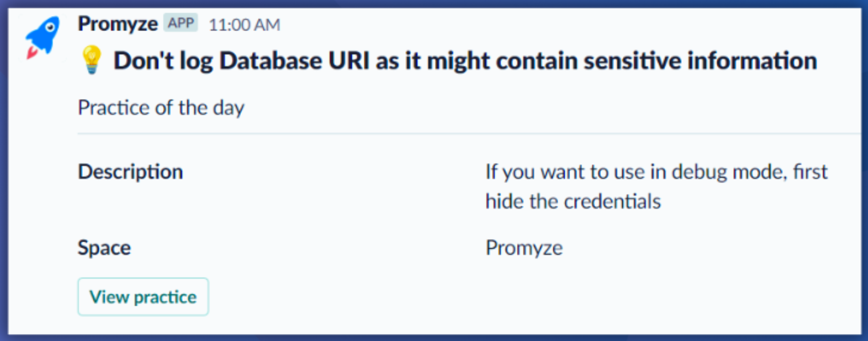Click the Promyze value in Space row
Viewport: 868px width, 341px height.
click(524, 248)
